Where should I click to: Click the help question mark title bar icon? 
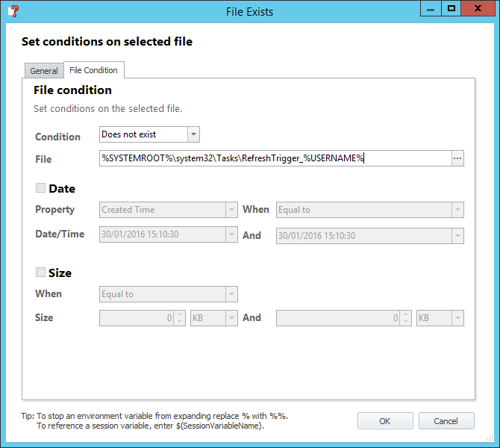[12, 11]
